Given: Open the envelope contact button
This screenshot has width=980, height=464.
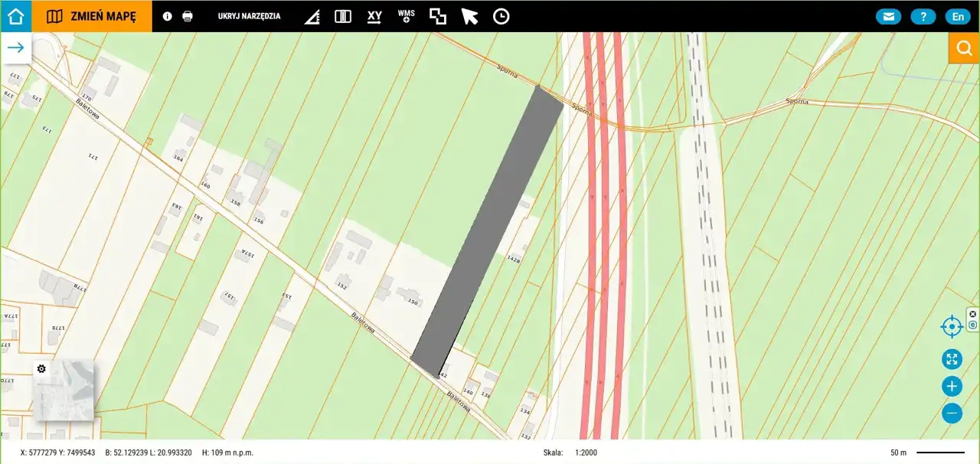Looking at the screenshot, I should point(888,16).
